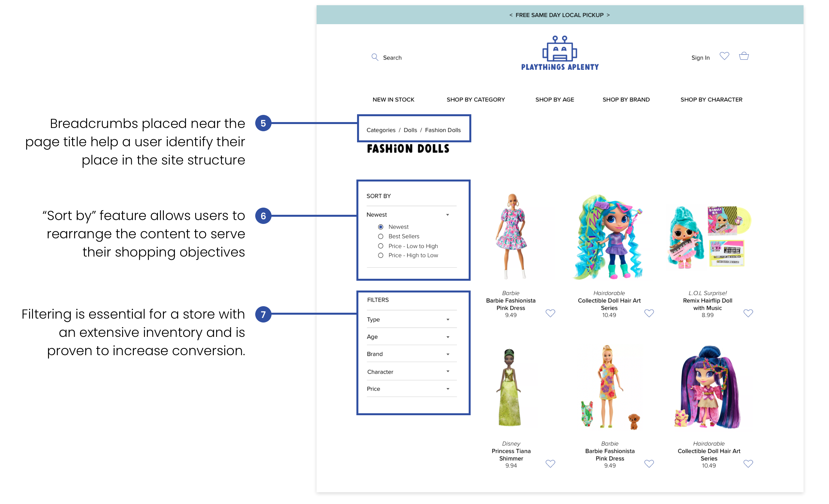Open the wishlist heart icon in header

[724, 56]
